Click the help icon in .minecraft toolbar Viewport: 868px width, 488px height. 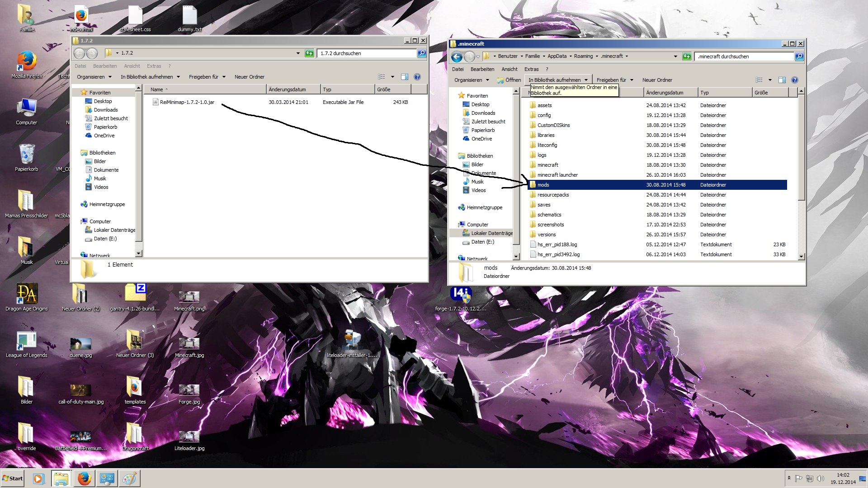click(795, 80)
